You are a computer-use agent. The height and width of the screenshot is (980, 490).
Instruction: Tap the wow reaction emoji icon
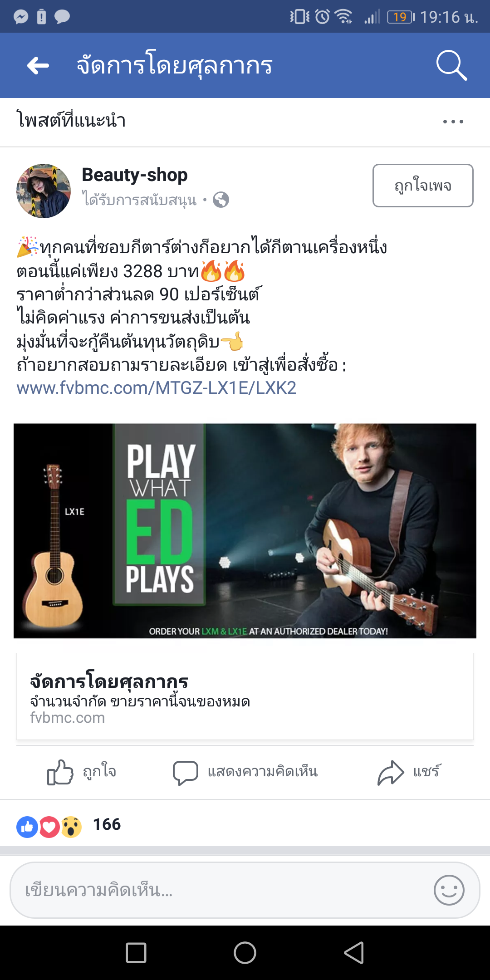71,827
